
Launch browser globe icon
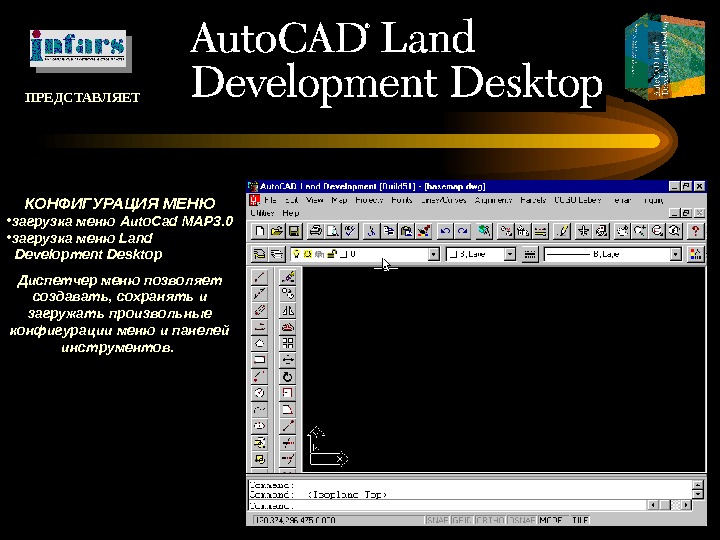pos(484,231)
